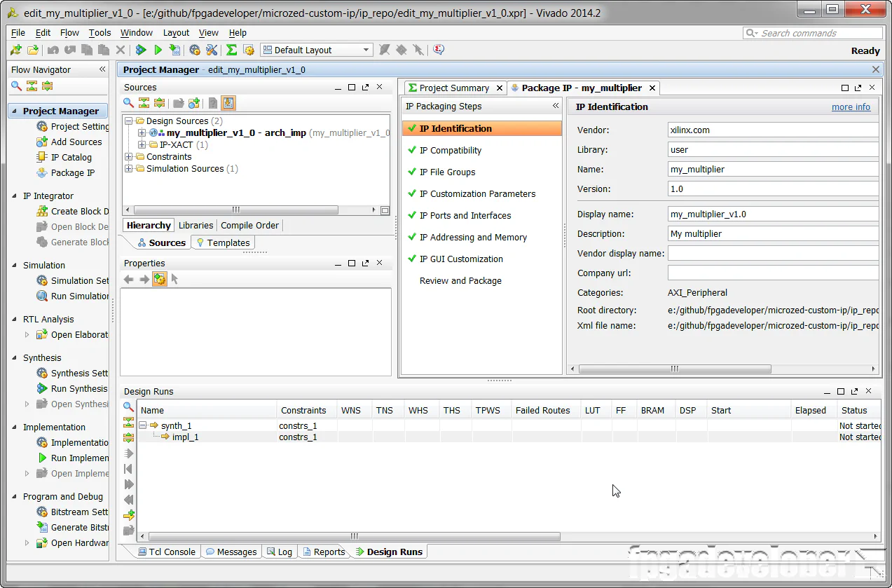Image resolution: width=892 pixels, height=588 pixels.
Task: Open the Tools menu
Action: click(100, 32)
